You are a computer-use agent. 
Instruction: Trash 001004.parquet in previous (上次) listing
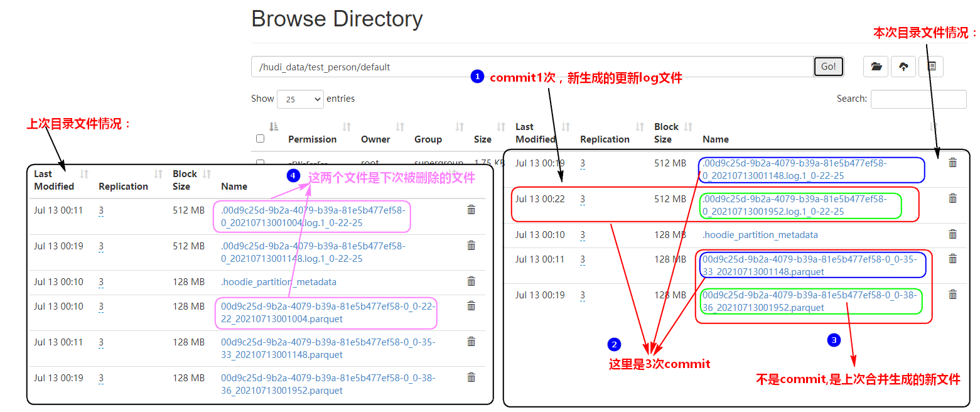click(x=471, y=306)
